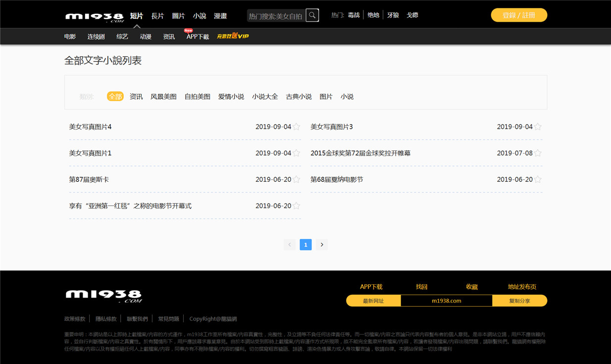Click footer 收藏 link
Viewport: 611px width, 364px height.
click(x=472, y=287)
